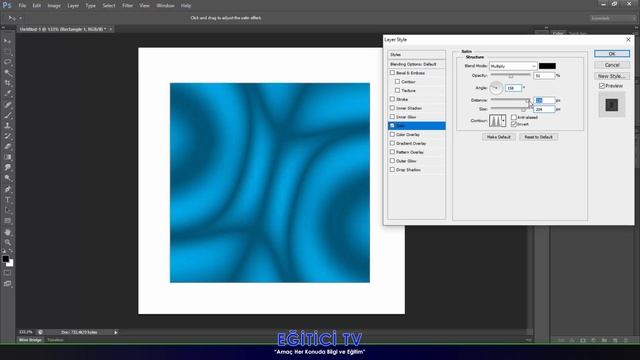Image resolution: width=640 pixels, height=360 pixels.
Task: Select the Eraser tool
Action: [x=7, y=147]
